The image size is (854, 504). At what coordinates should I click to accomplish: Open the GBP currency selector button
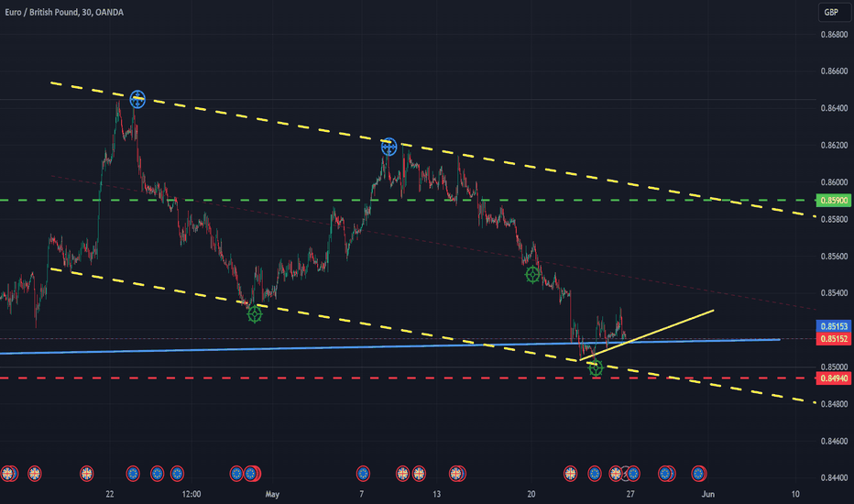[833, 12]
